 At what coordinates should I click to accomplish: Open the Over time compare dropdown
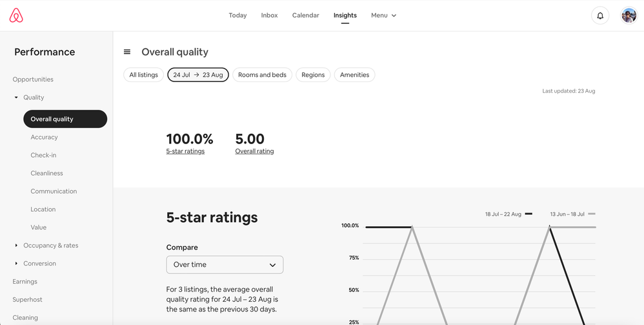[225, 265]
